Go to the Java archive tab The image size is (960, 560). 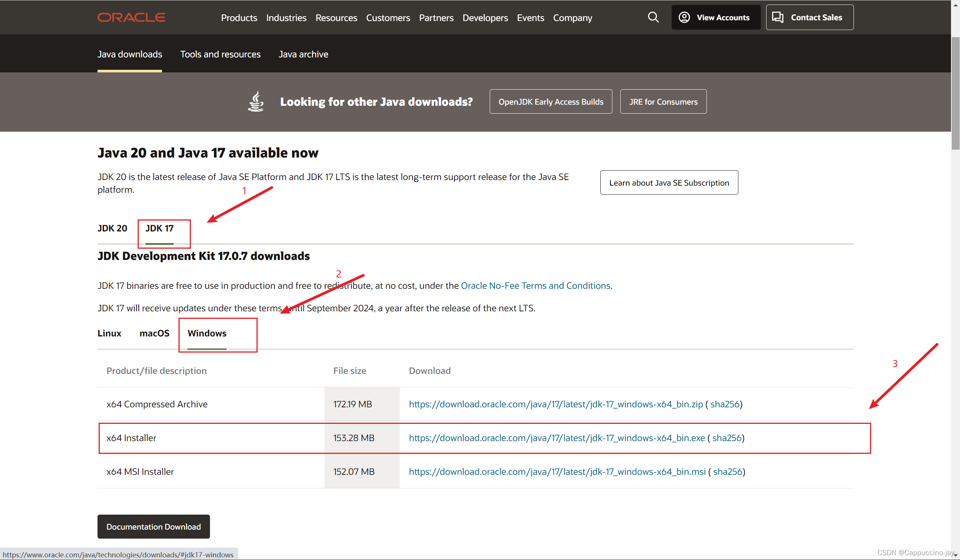pyautogui.click(x=303, y=54)
